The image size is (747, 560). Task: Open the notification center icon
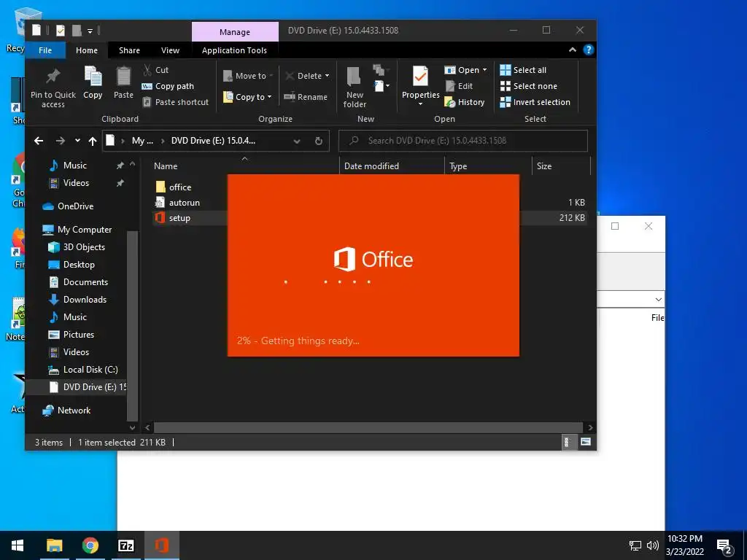click(724, 546)
